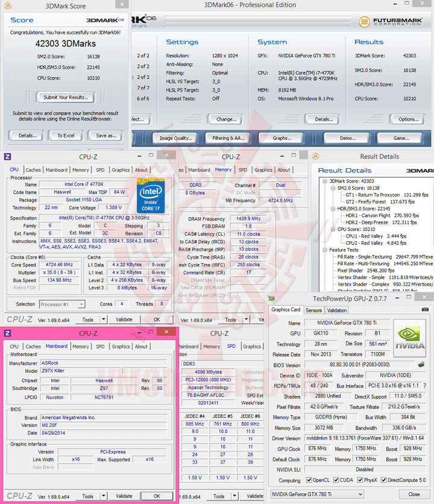Click the Save as button in 3DMark Score
The image size is (434, 504).
pyautogui.click(x=106, y=136)
